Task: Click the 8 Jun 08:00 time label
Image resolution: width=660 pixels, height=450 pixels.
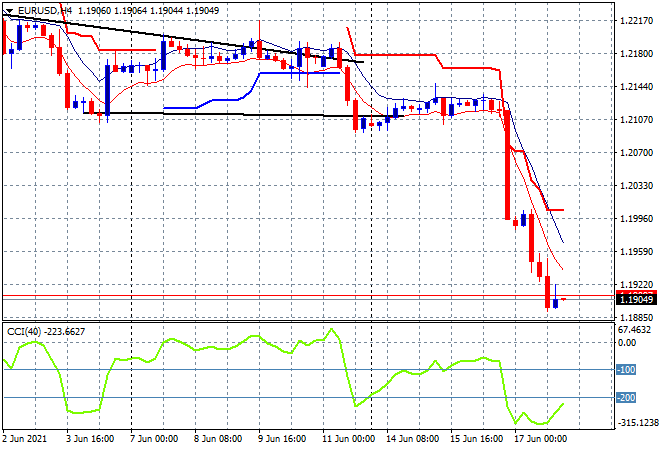Action: pyautogui.click(x=218, y=439)
